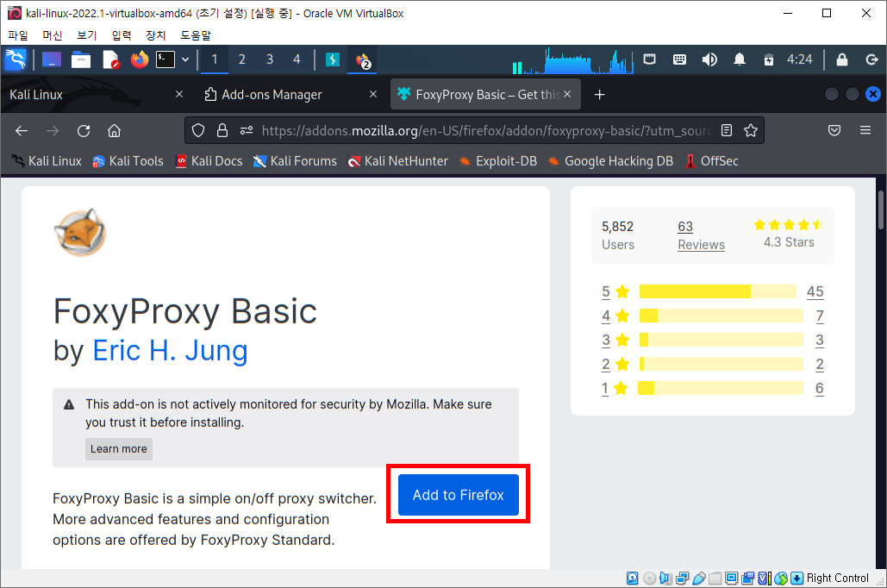Launch the text editor icon in Kali panel
The width and height of the screenshot is (887, 588).
click(111, 59)
